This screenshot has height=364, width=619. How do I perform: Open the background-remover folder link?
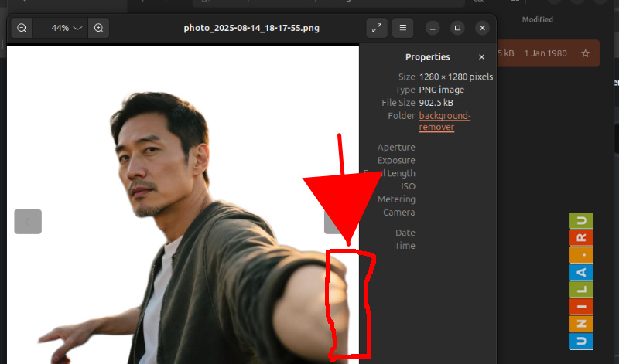(444, 121)
